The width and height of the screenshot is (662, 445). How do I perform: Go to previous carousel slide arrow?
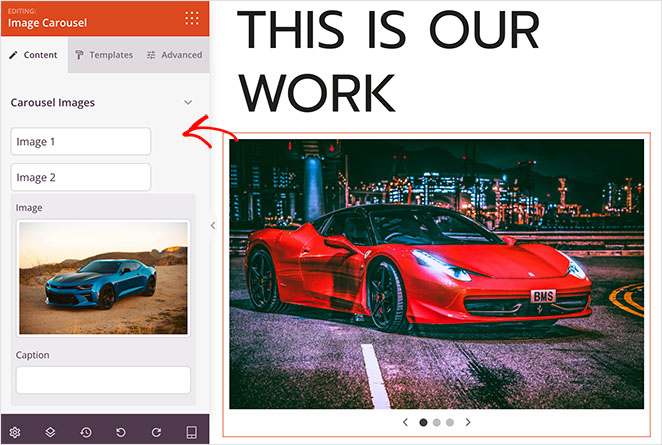[x=405, y=422]
